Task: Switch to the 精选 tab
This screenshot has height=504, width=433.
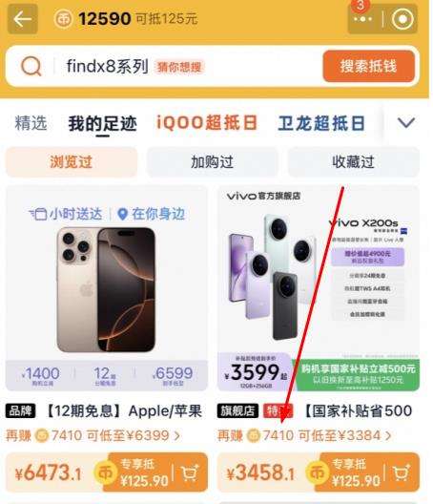Action: [x=31, y=123]
